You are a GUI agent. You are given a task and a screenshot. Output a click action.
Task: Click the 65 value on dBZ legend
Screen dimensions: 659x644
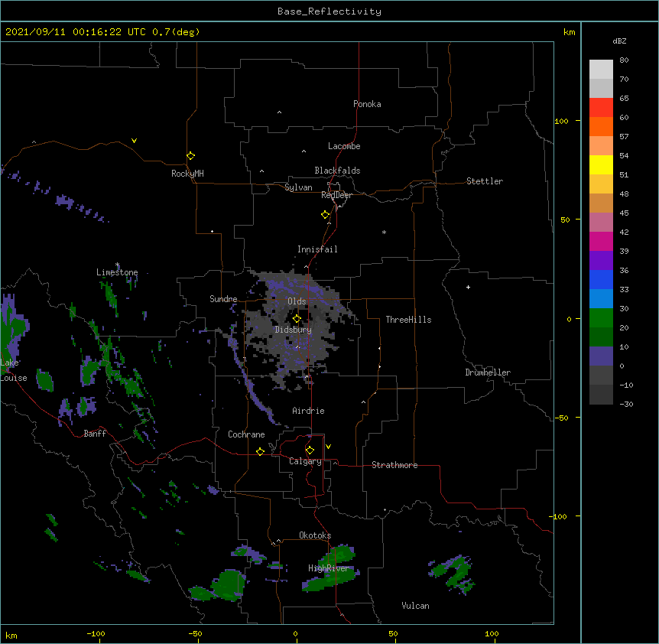pyautogui.click(x=624, y=99)
